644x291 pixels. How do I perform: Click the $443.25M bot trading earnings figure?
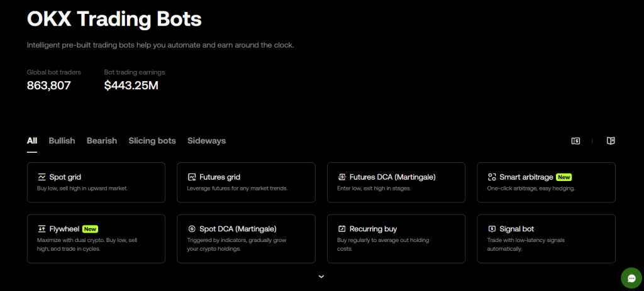click(x=131, y=85)
